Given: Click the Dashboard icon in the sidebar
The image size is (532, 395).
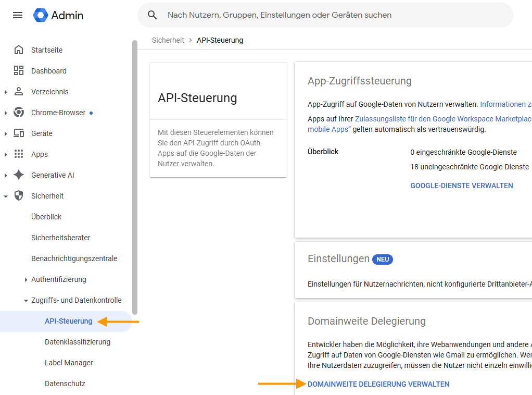Looking at the screenshot, I should coord(19,71).
